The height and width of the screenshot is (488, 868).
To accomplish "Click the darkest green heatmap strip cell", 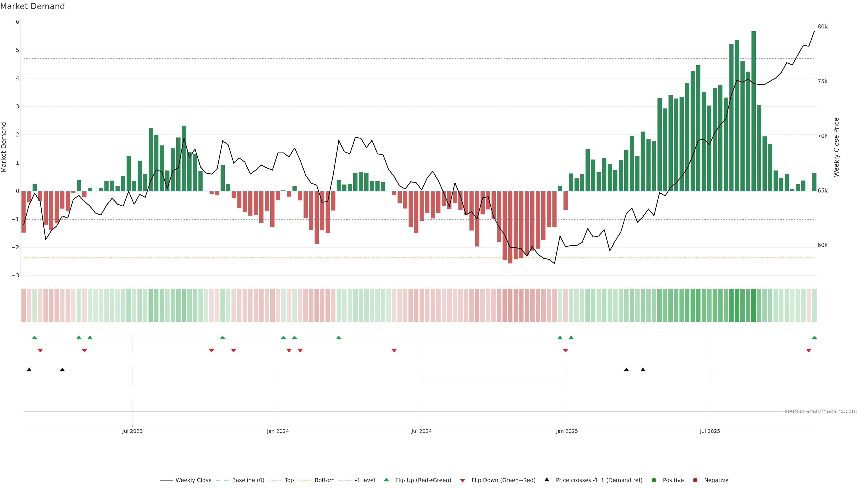I will (753, 305).
